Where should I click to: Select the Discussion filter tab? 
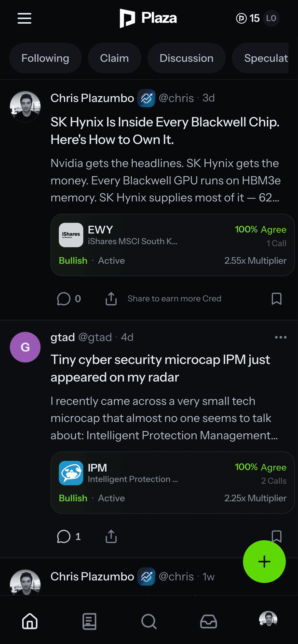186,58
